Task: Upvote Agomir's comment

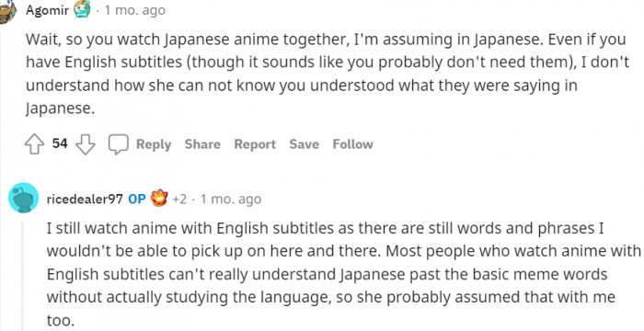Action: tap(35, 144)
